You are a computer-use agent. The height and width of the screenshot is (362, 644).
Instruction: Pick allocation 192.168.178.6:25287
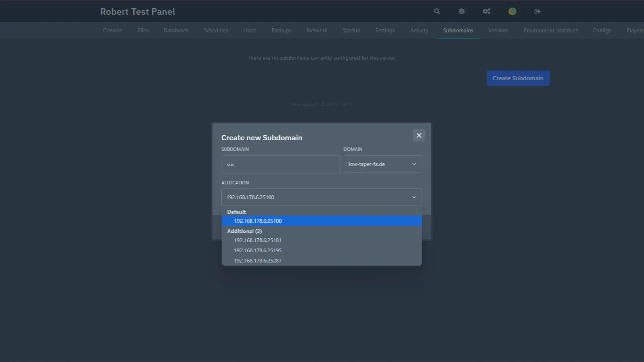[258, 260]
